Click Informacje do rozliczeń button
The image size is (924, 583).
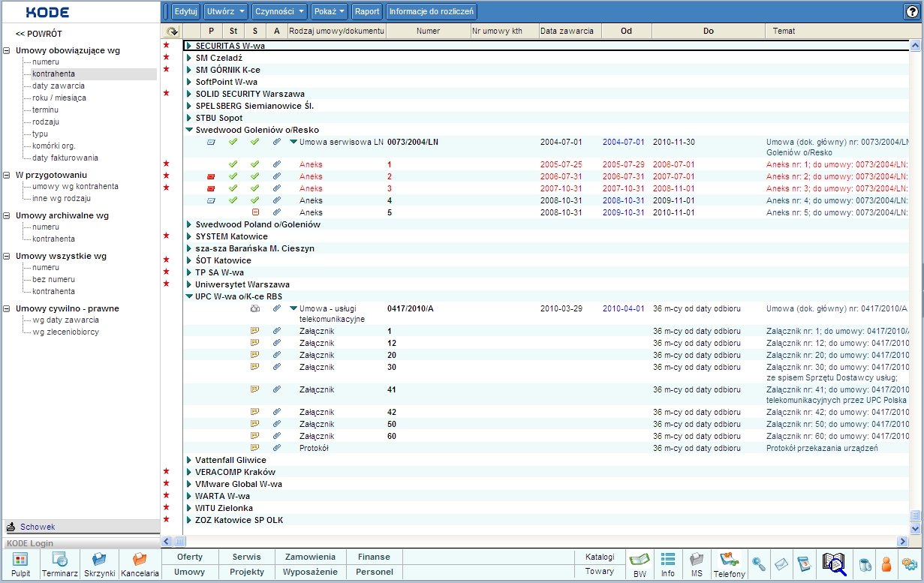431,11
